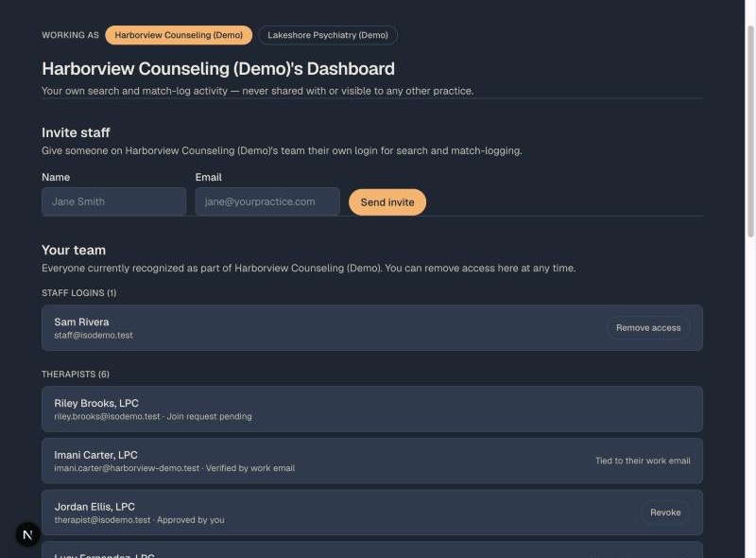Click therapist@isodemo.test approved line
The height and width of the screenshot is (558, 756).
coord(139,520)
